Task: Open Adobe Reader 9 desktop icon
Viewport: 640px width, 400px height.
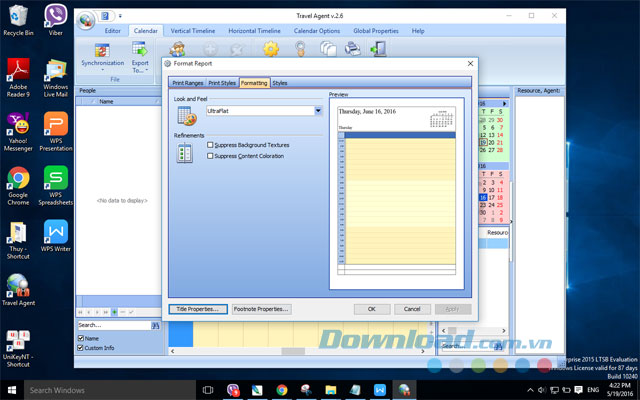Action: pyautogui.click(x=17, y=72)
